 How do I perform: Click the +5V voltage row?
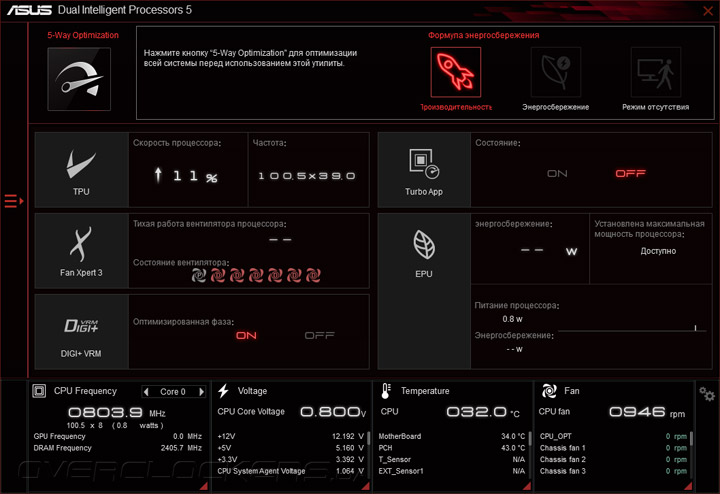coord(291,448)
